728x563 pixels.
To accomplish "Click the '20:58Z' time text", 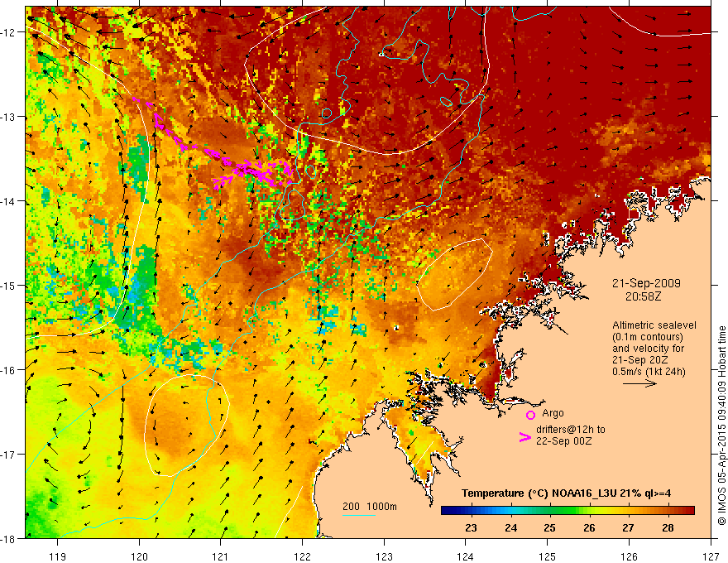I will 643,296.
